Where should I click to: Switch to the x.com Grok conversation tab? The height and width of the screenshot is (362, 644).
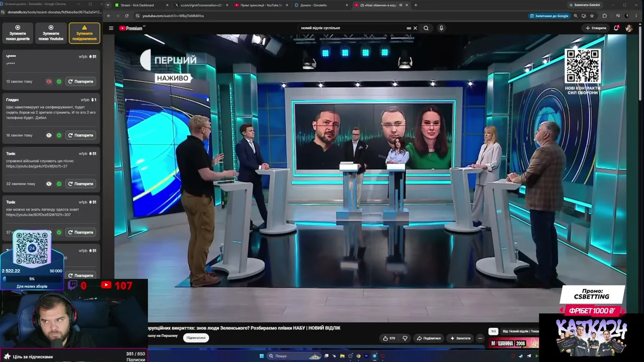click(x=200, y=5)
